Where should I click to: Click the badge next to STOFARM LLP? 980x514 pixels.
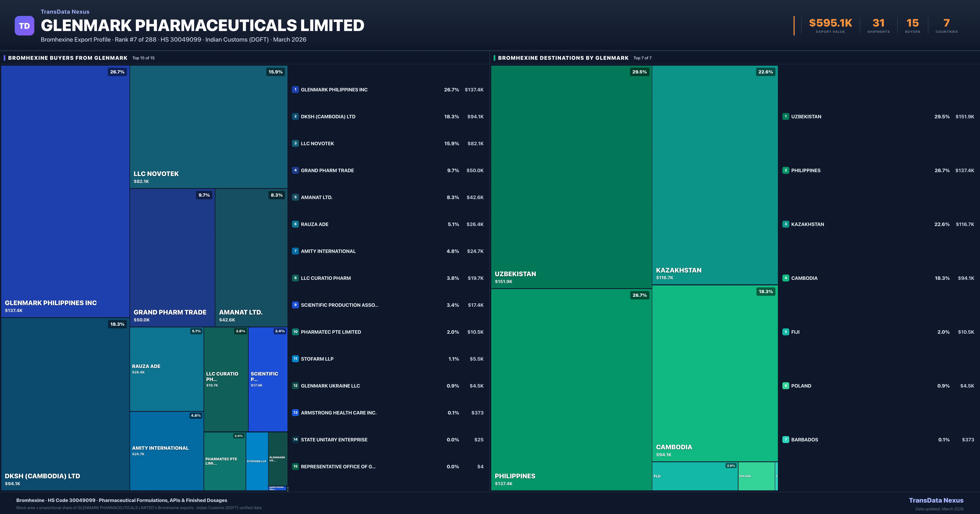pos(295,359)
